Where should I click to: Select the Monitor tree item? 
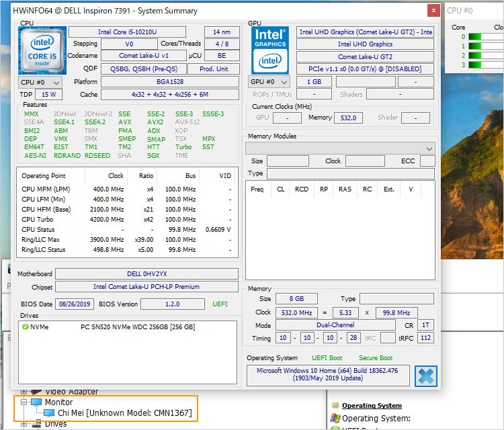click(59, 402)
